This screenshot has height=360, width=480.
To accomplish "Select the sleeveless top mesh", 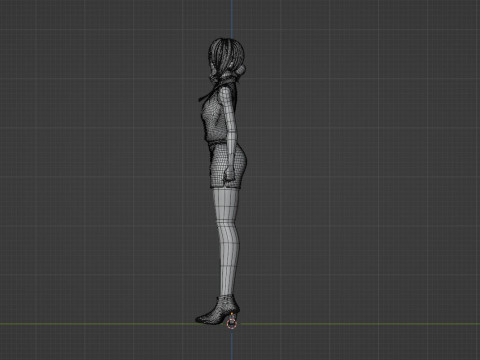I will click(215, 117).
